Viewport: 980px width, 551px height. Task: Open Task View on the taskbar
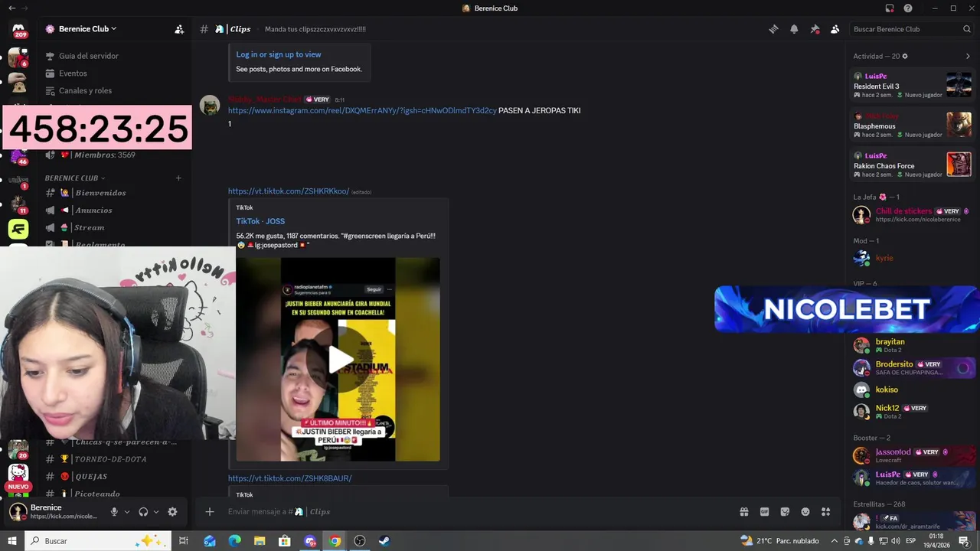tap(184, 541)
